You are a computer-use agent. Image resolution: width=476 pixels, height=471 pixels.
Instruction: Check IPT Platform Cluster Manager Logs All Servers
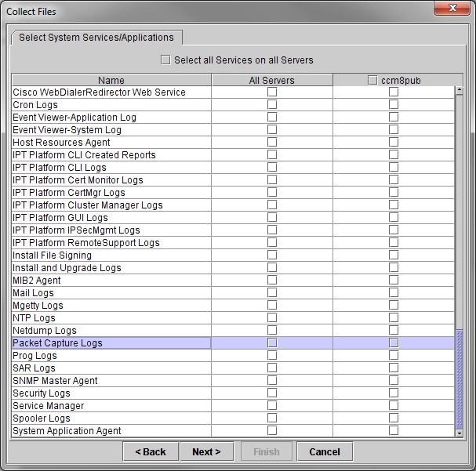(272, 205)
